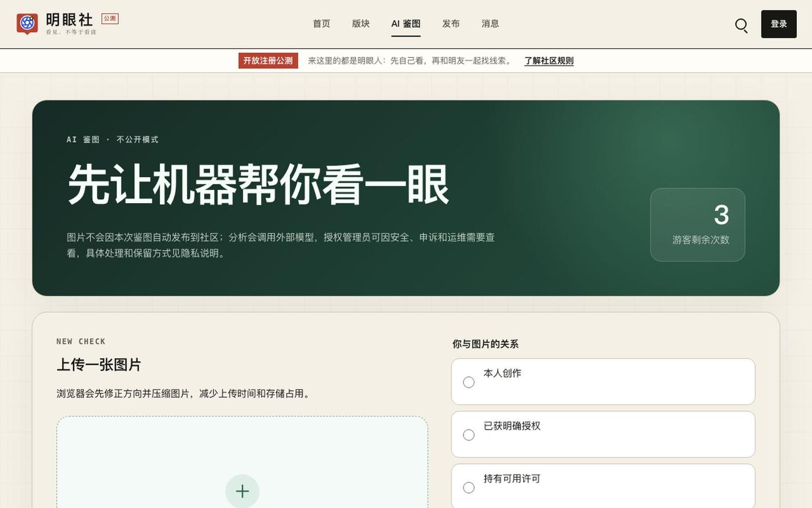812x508 pixels.
Task: Click the 看见，不等于看清 tagline
Action: [71, 33]
